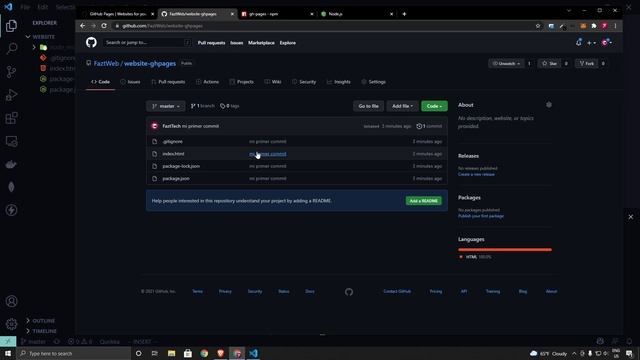Open a new browser tab with plus

tap(404, 14)
